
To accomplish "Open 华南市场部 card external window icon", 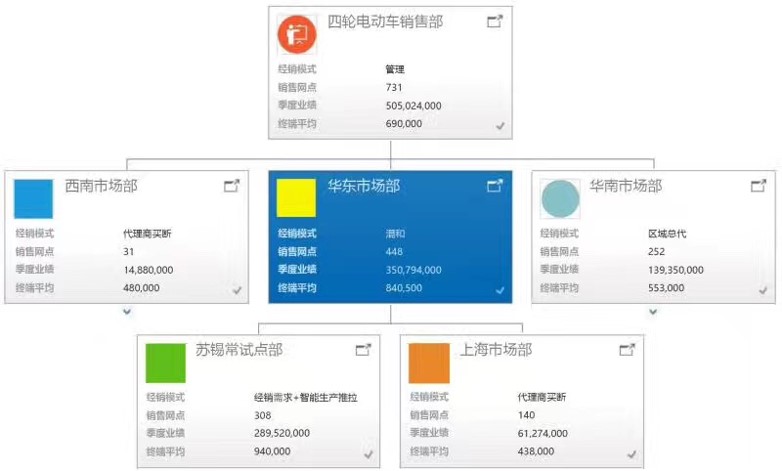I will [x=759, y=185].
